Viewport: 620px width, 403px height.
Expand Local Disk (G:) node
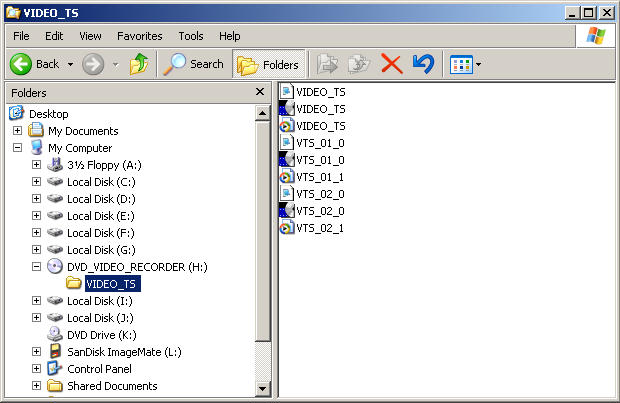[36, 250]
